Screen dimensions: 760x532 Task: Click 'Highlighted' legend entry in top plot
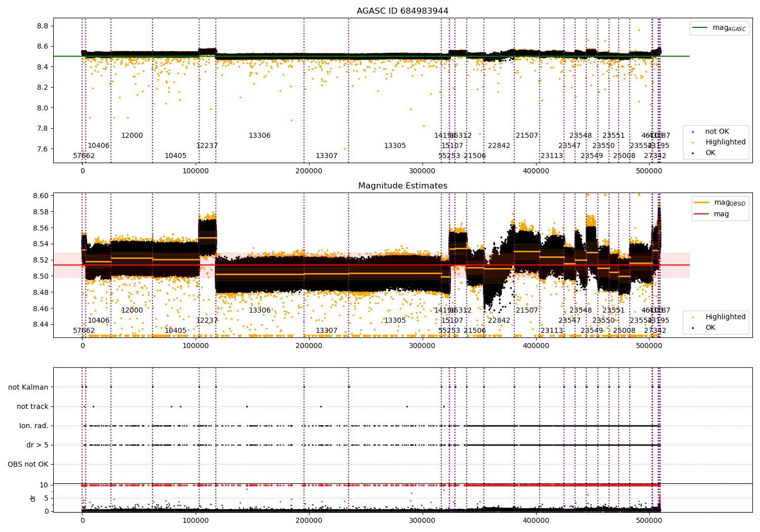pos(719,142)
